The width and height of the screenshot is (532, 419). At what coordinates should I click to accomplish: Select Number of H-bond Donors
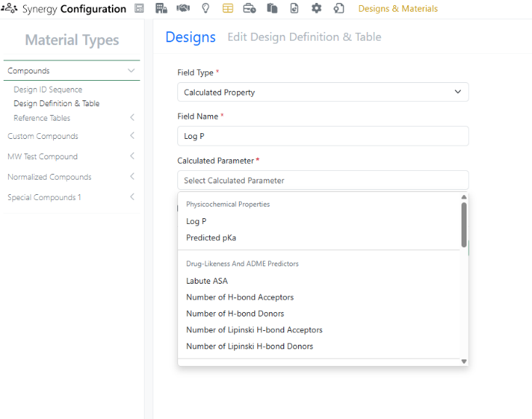pos(235,314)
